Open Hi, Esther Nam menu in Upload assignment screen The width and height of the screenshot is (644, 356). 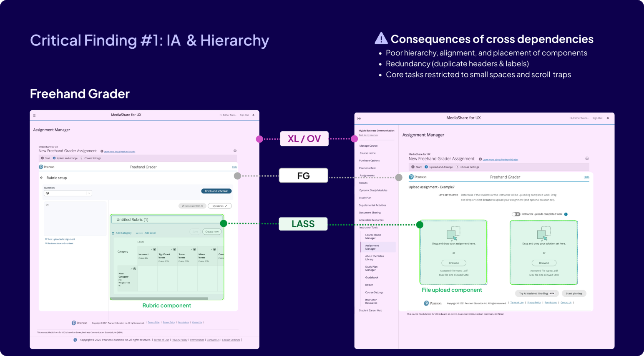(x=579, y=118)
